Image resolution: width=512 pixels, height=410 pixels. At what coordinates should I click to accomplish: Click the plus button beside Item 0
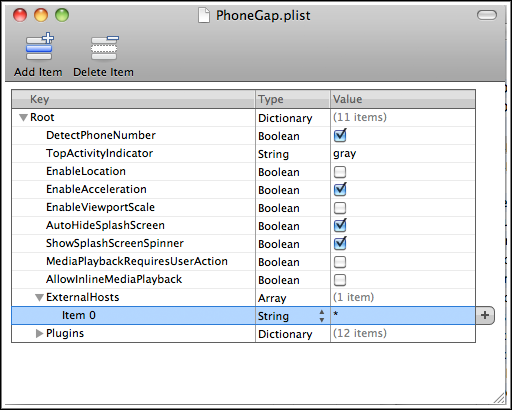pyautogui.click(x=485, y=315)
